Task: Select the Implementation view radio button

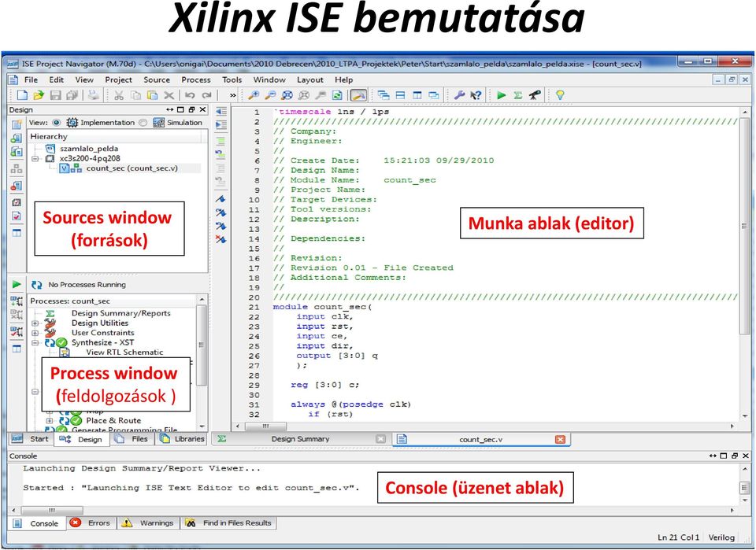Action: pos(57,122)
